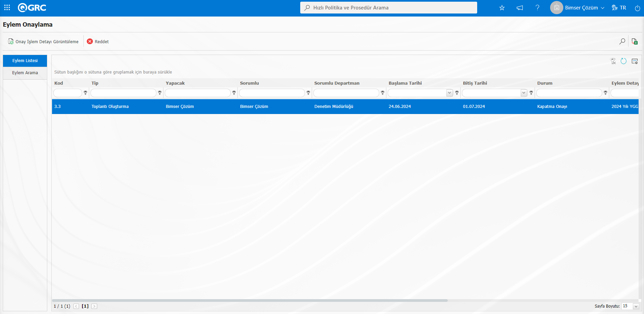This screenshot has height=314, width=644.
Task: Click the Reddet button
Action: 98,41
